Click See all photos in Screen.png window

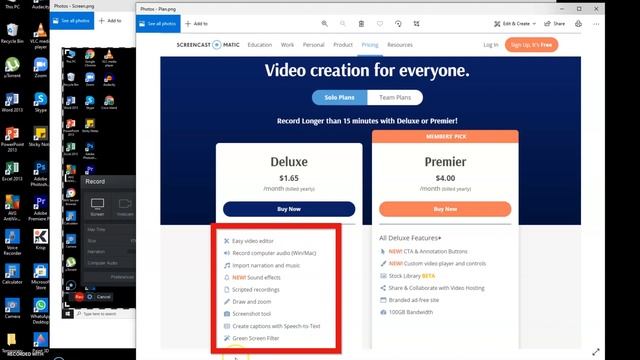coord(71,20)
